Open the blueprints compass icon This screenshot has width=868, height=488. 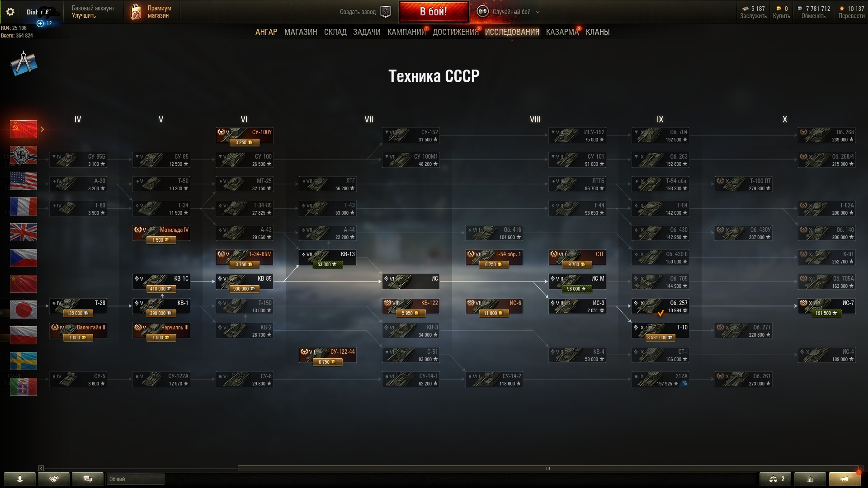click(x=24, y=64)
